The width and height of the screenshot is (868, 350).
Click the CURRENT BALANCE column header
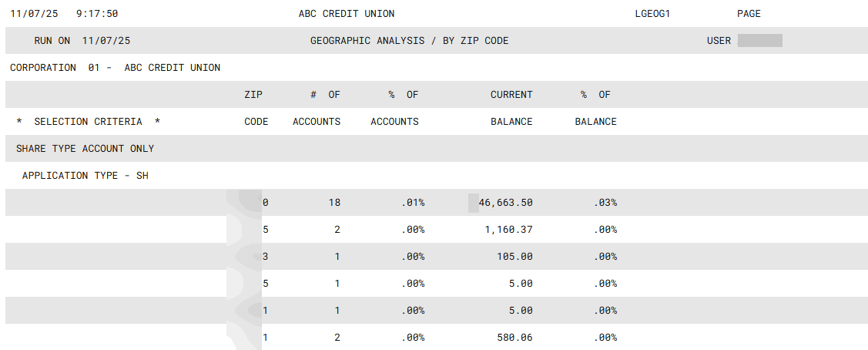click(x=511, y=108)
